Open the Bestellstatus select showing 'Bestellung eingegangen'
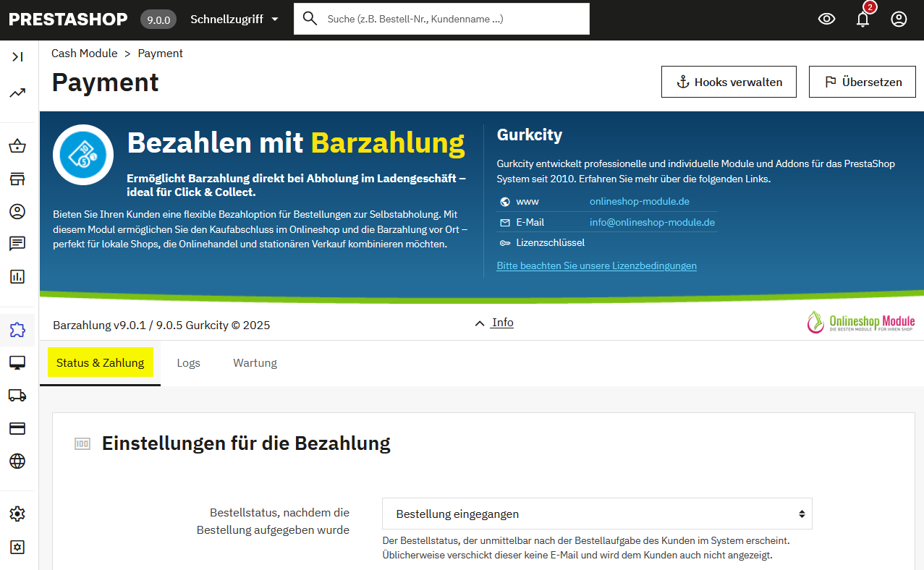924x570 pixels. click(597, 514)
